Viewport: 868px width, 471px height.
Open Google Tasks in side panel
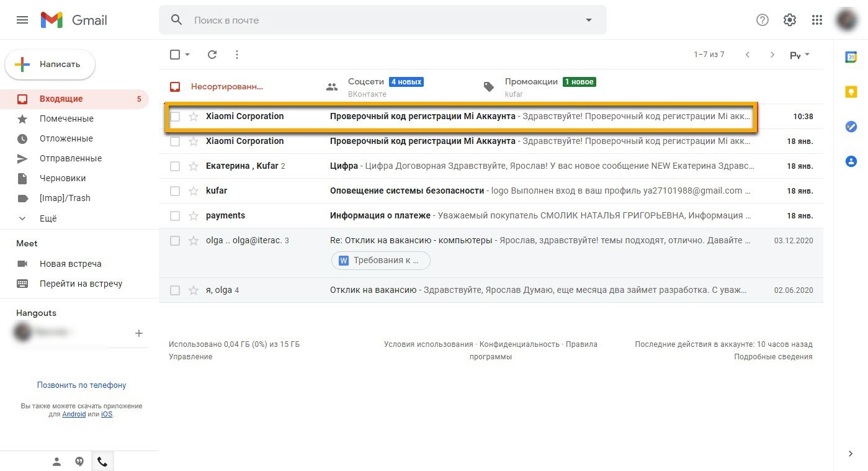[x=851, y=127]
